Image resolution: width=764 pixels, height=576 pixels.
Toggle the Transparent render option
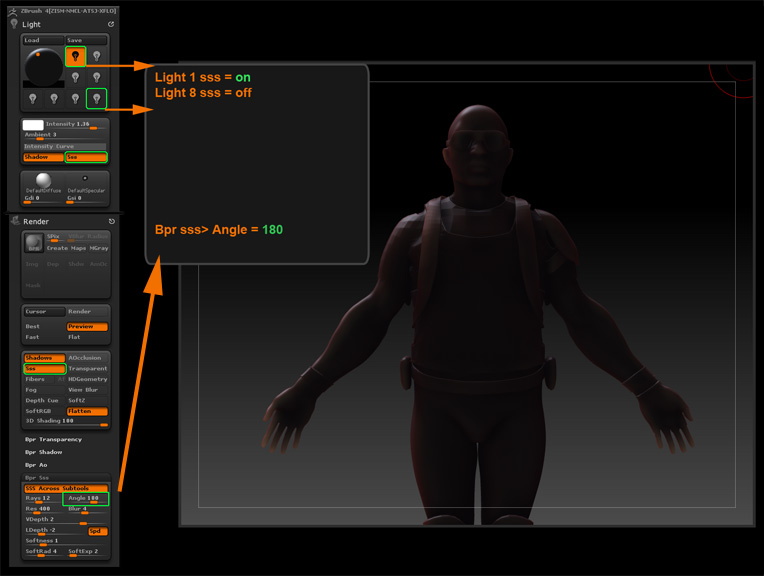(x=87, y=368)
